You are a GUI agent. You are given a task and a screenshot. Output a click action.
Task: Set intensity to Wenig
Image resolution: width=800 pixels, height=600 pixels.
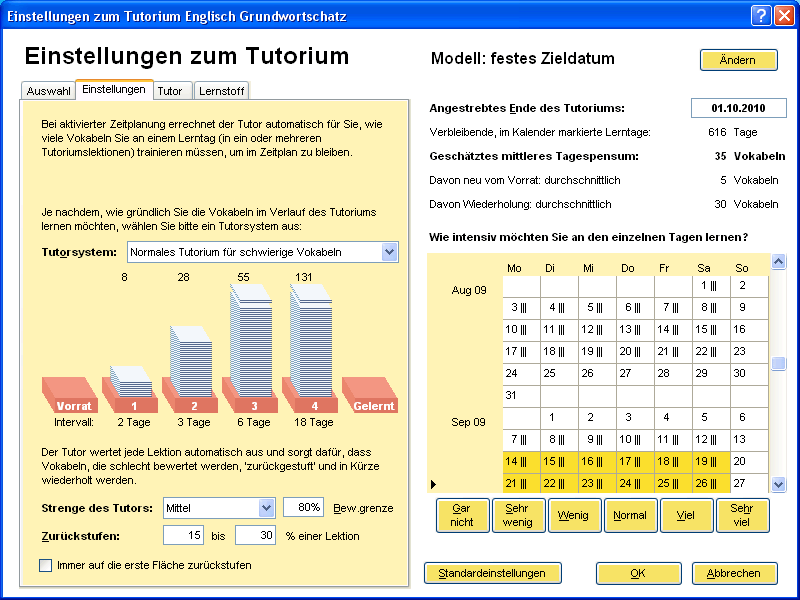click(x=574, y=515)
